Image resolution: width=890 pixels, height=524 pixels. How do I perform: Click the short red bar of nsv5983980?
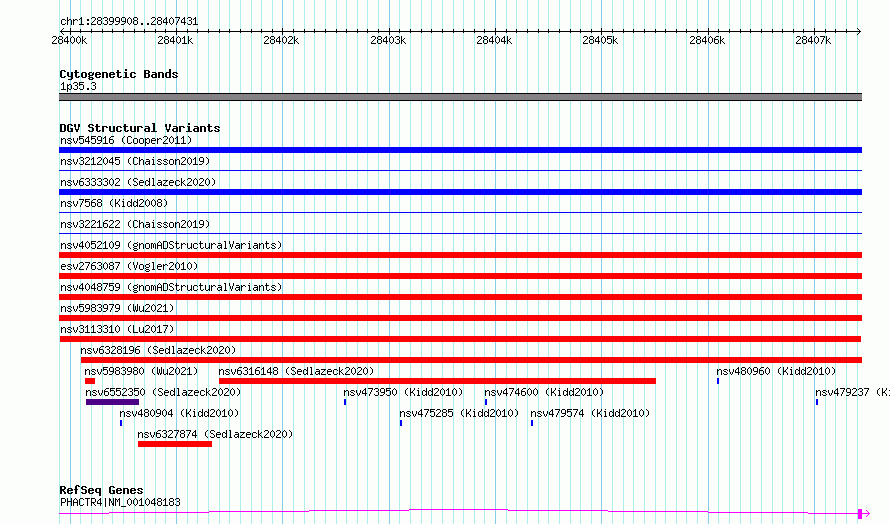90,381
